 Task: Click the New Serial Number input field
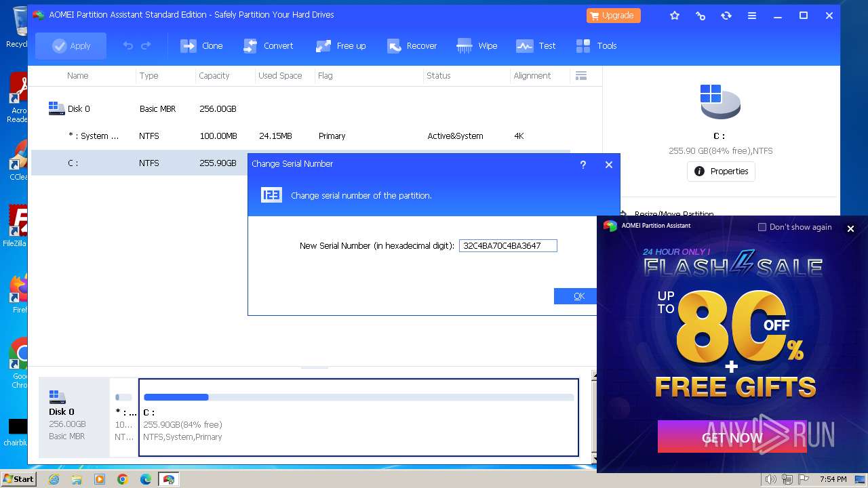[508, 245]
